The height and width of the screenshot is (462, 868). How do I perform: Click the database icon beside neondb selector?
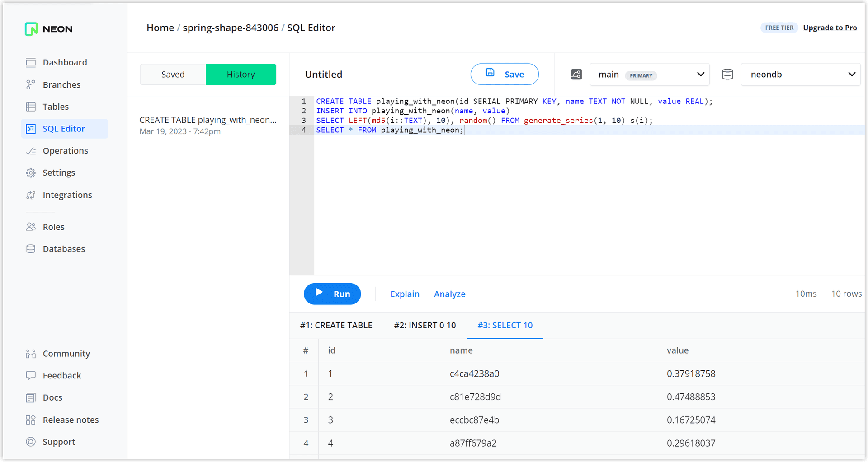(727, 75)
